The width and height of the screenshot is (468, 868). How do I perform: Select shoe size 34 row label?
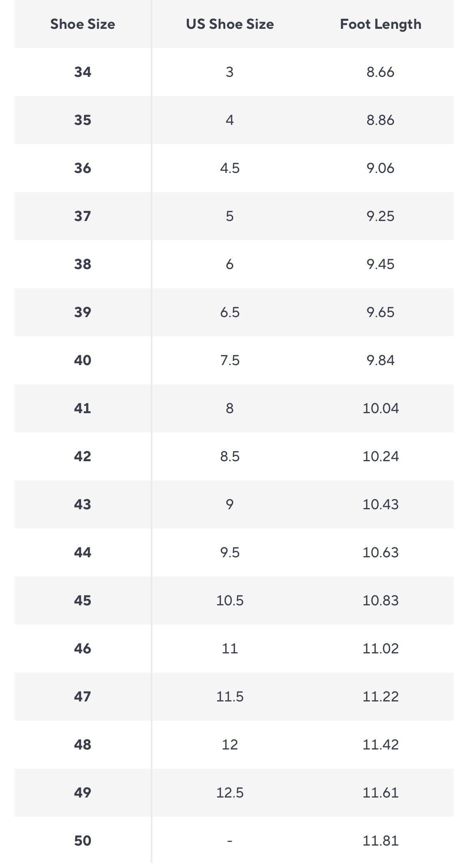pyautogui.click(x=82, y=72)
